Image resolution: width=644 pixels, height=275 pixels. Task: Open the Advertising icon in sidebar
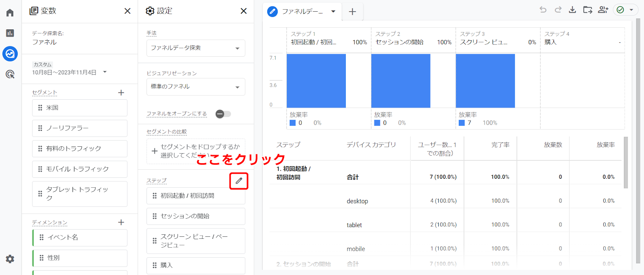point(10,74)
